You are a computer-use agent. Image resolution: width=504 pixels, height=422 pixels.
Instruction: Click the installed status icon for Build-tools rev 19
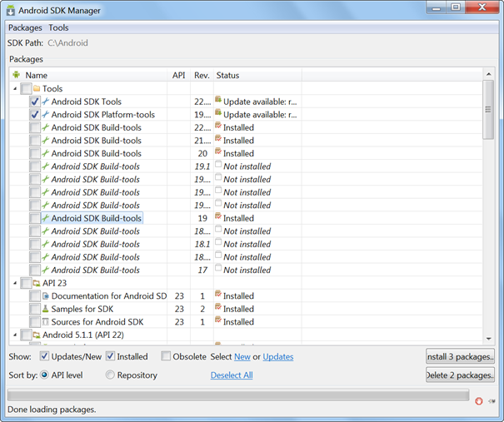click(218, 216)
